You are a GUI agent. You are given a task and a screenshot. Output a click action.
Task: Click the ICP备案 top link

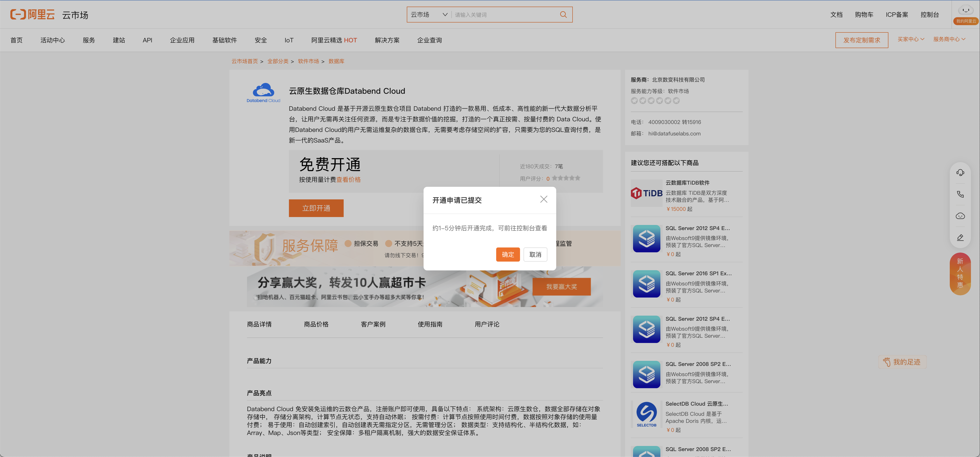tap(897, 15)
